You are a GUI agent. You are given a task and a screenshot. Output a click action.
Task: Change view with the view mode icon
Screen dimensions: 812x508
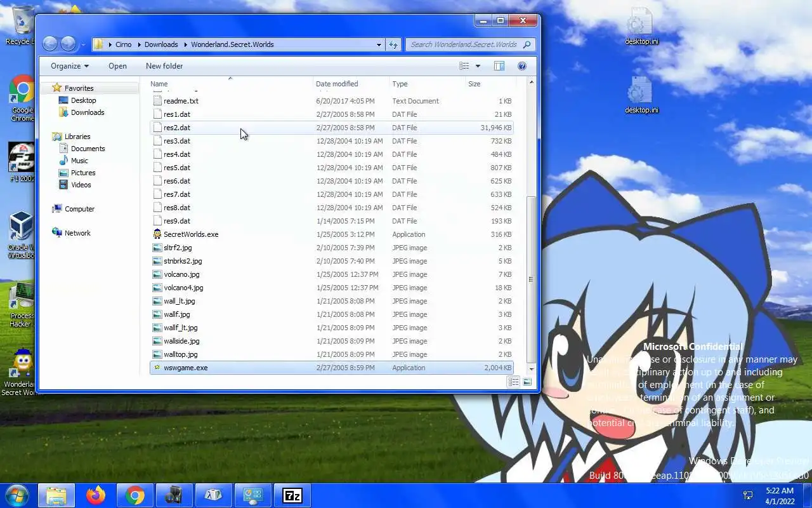coord(464,66)
